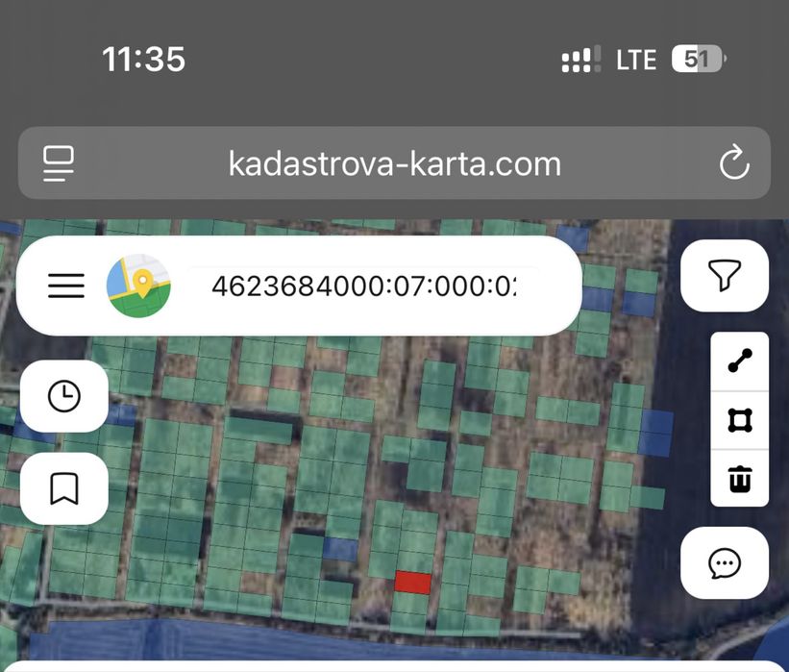Open the chat message bubble button
The image size is (789, 672).
tap(724, 562)
